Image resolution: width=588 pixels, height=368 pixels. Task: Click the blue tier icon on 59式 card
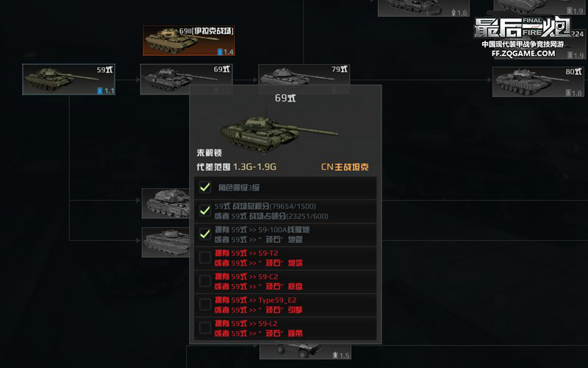[100, 91]
